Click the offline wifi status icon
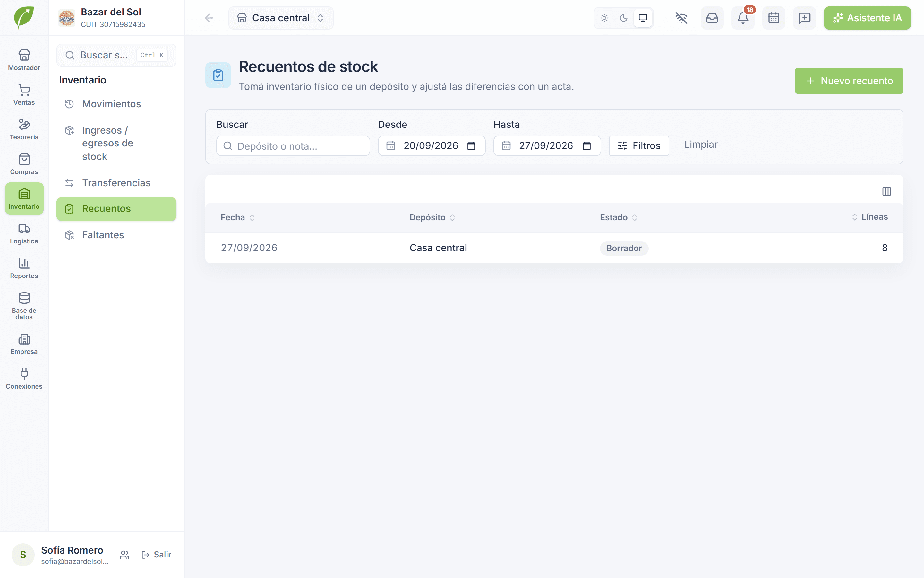The height and width of the screenshot is (578, 924). click(x=681, y=18)
